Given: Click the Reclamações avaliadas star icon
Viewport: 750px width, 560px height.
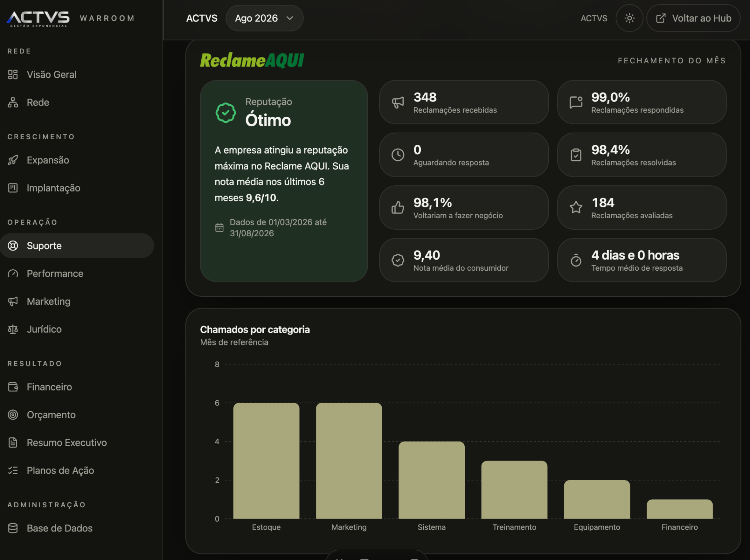Looking at the screenshot, I should pos(576,208).
